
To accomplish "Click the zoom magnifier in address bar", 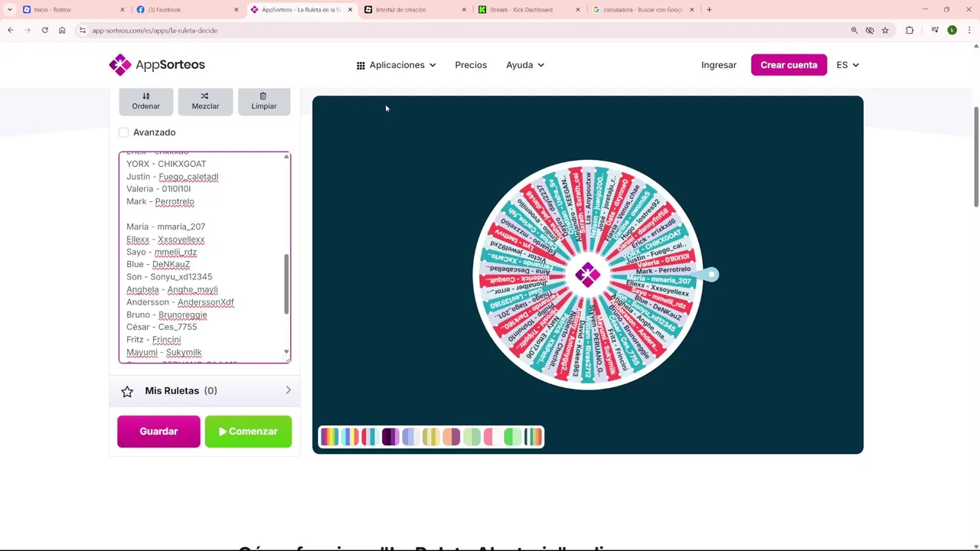I will click(854, 30).
